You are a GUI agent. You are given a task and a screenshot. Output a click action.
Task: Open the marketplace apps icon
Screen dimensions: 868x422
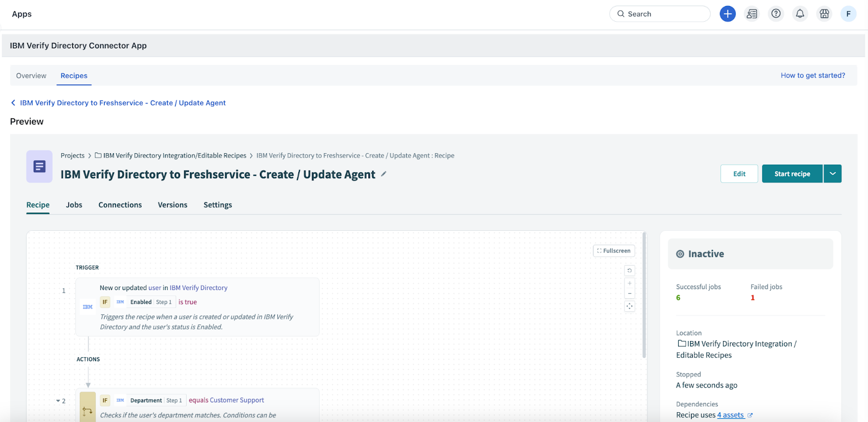click(825, 14)
